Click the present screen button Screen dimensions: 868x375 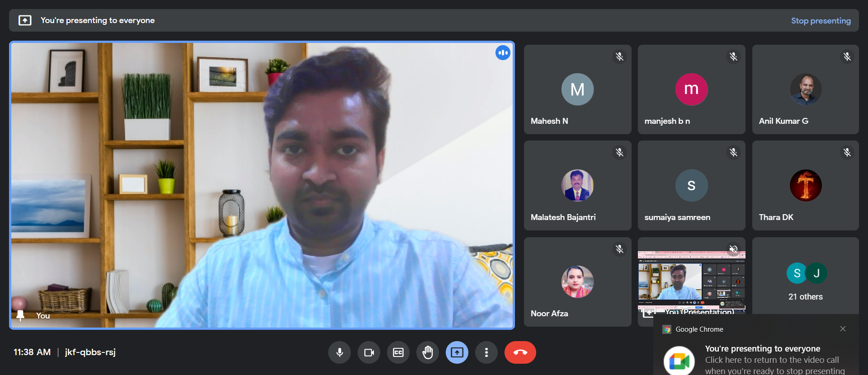[x=457, y=352]
